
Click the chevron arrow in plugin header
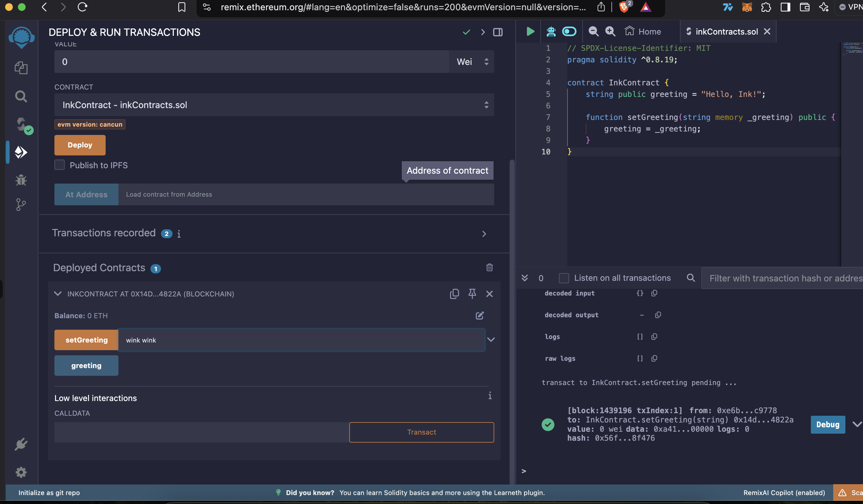(483, 32)
